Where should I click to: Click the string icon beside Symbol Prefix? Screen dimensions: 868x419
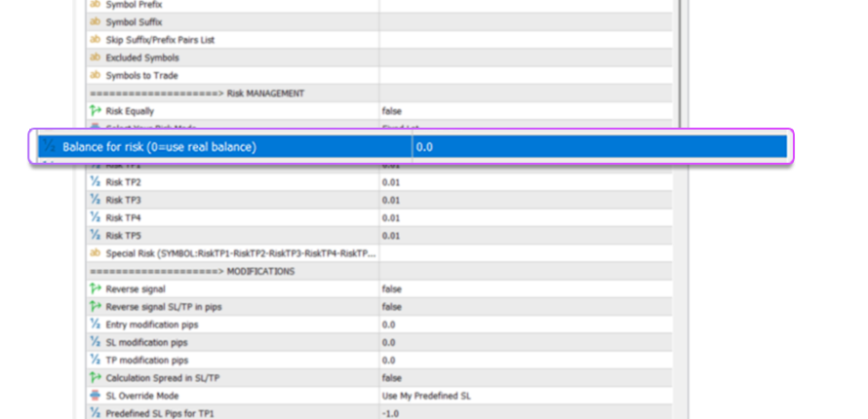click(96, 5)
